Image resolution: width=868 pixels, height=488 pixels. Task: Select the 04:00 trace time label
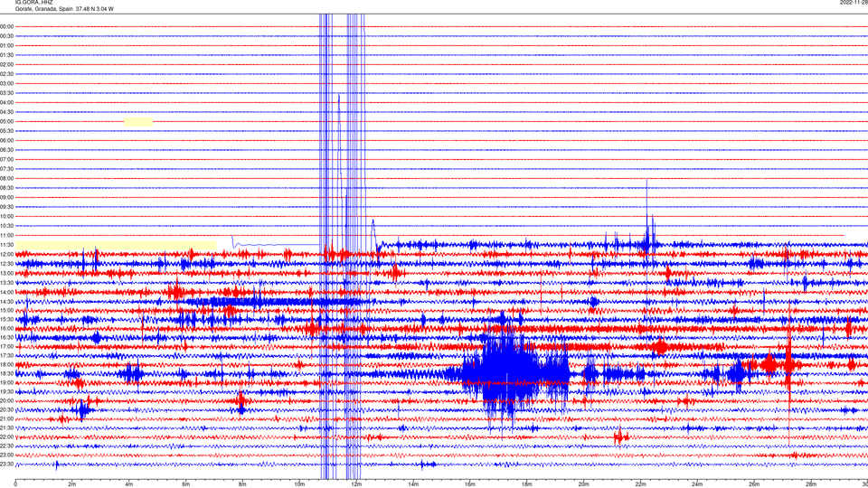[x=6, y=102]
